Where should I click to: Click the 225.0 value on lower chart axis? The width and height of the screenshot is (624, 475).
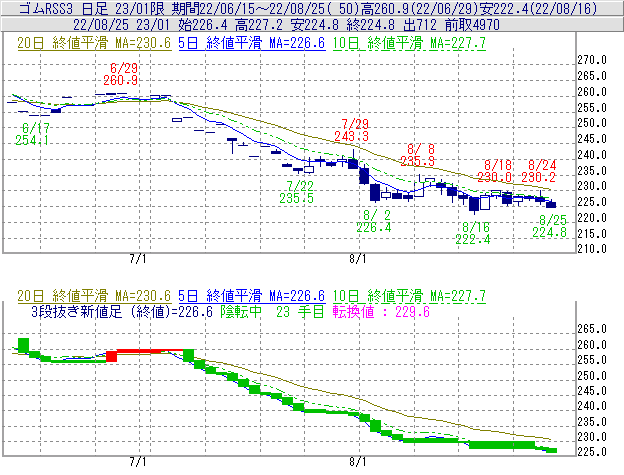592,452
